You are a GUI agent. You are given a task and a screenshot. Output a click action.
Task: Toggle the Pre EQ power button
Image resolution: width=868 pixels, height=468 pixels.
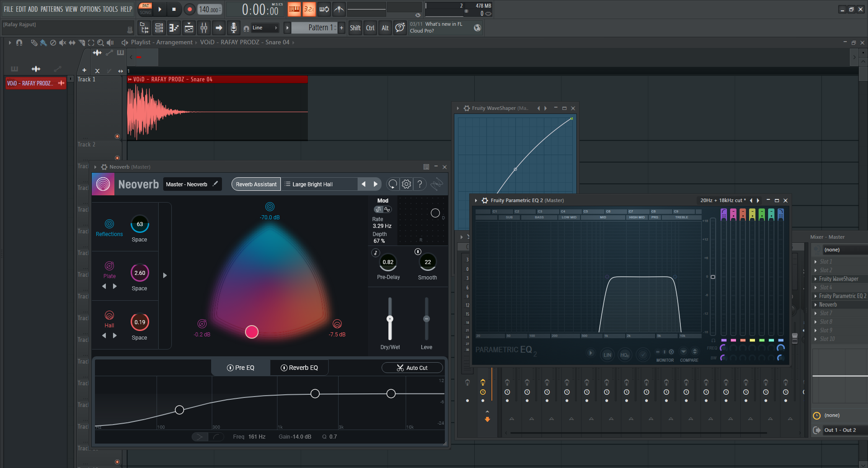point(230,368)
